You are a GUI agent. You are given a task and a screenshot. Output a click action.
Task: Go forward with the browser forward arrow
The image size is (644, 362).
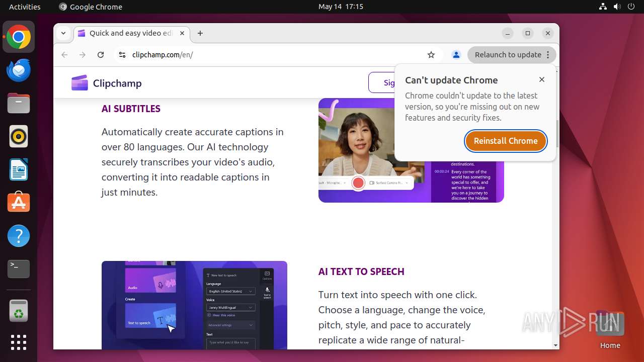click(83, 55)
